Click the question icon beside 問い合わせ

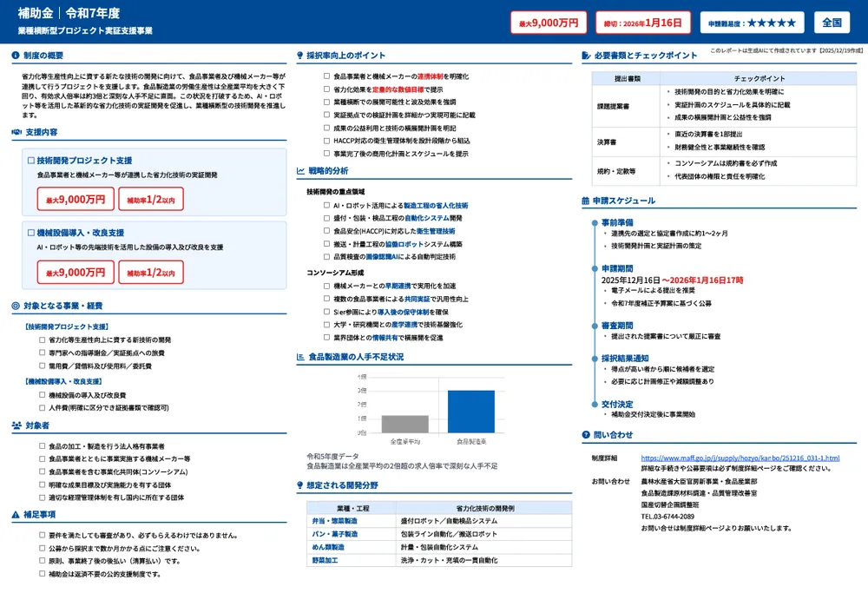586,435
